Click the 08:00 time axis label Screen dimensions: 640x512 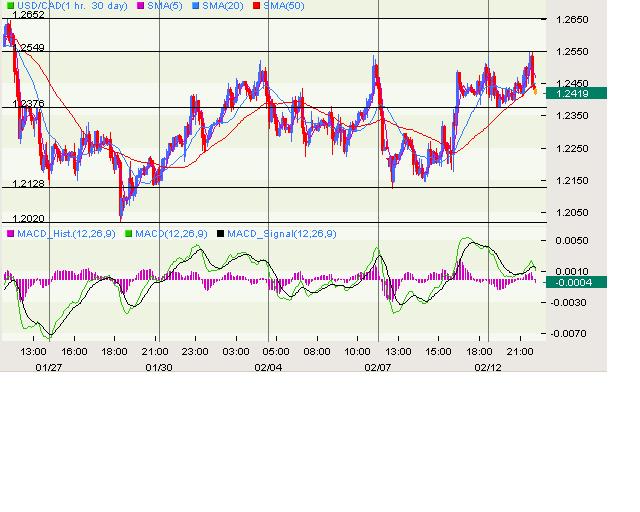317,352
